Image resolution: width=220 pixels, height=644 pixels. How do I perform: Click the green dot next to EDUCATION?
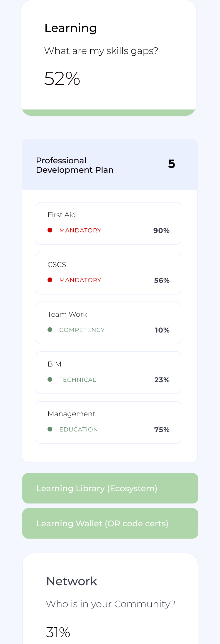click(x=50, y=429)
